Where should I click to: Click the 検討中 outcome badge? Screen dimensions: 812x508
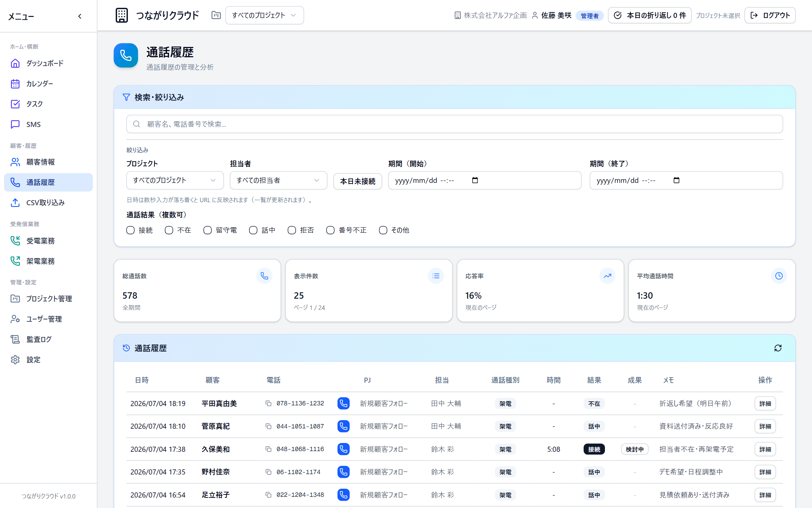point(634,449)
